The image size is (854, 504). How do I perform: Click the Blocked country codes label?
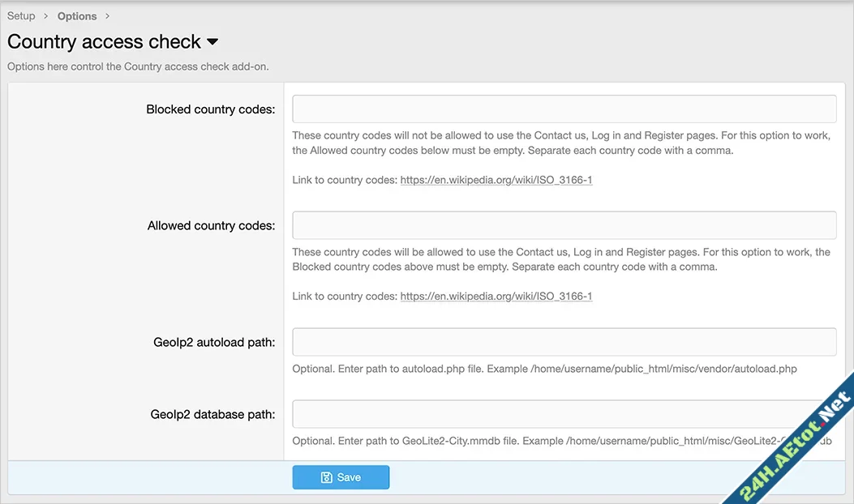tap(210, 109)
